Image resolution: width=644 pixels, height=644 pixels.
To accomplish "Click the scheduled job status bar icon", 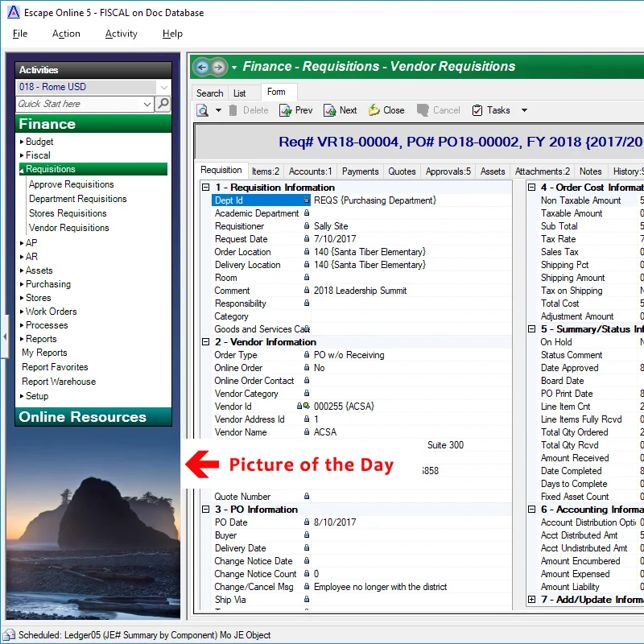I will coord(9,634).
